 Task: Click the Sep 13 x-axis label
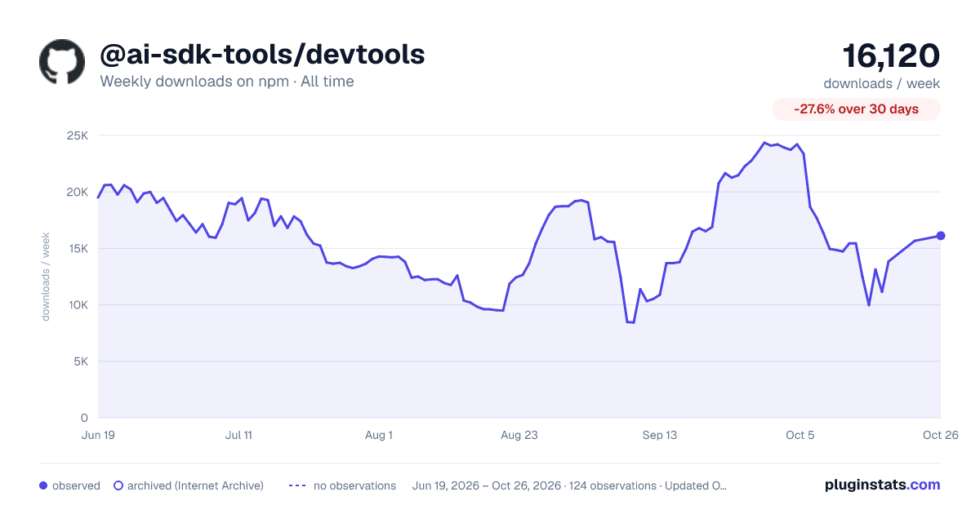coord(660,435)
